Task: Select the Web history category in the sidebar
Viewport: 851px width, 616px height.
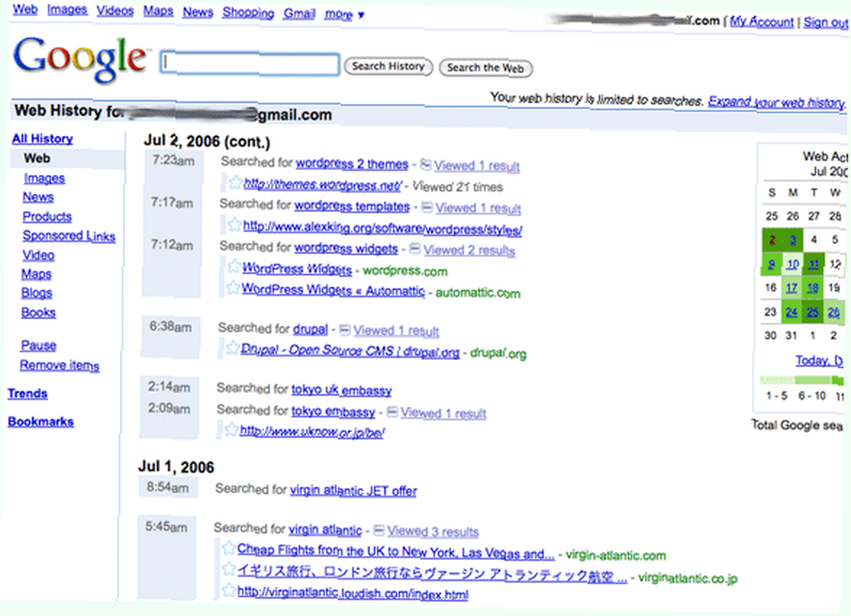Action: point(37,158)
